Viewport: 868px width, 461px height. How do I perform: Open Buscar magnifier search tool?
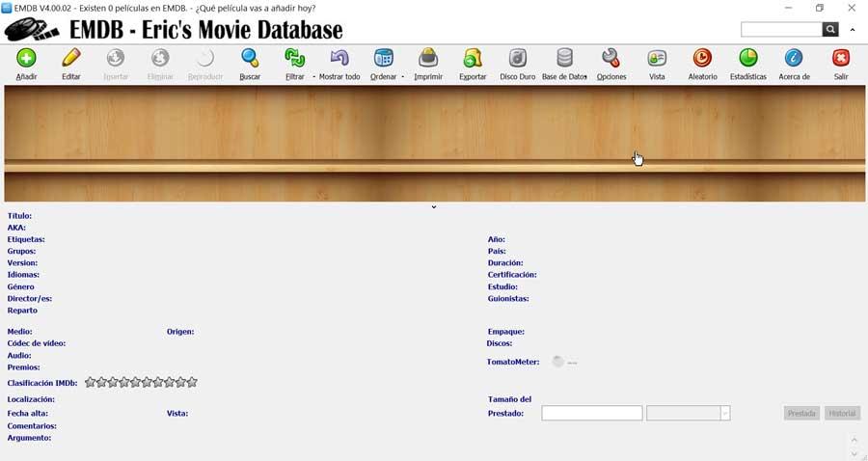pyautogui.click(x=250, y=58)
